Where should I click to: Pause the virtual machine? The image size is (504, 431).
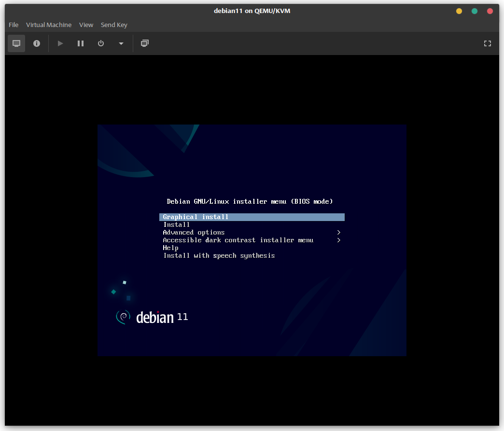(81, 43)
